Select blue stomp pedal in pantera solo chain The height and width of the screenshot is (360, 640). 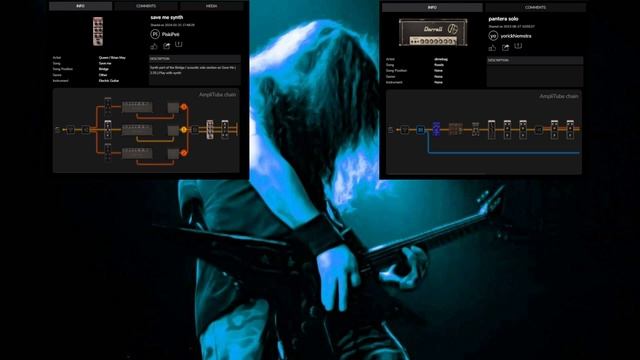point(436,129)
